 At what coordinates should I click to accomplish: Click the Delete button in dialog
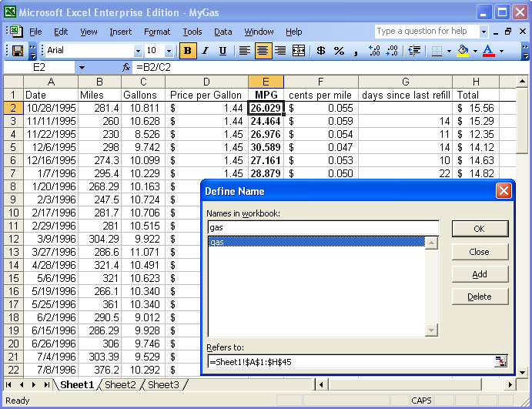[479, 297]
